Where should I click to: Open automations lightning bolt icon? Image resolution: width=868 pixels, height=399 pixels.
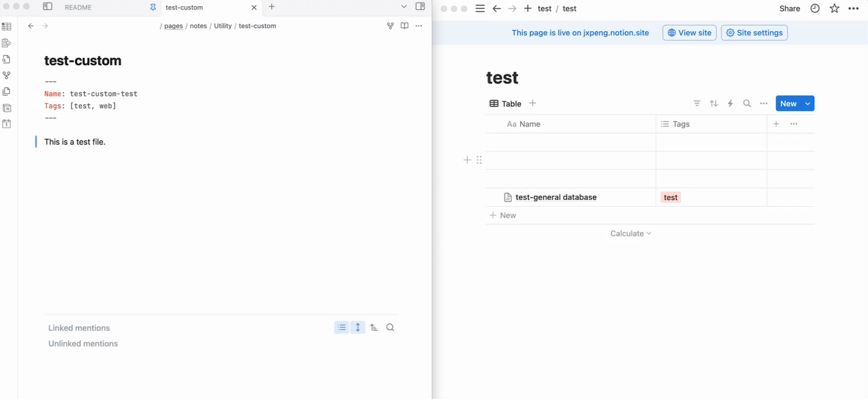click(730, 104)
